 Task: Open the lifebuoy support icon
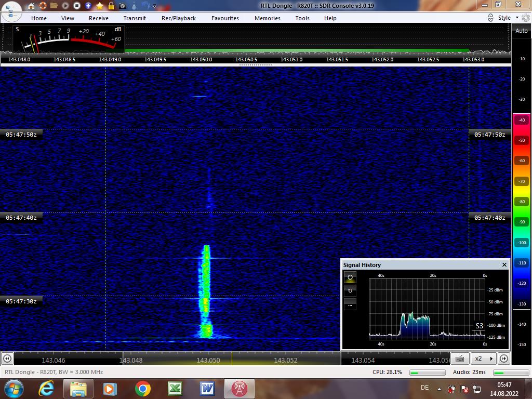click(x=43, y=5)
